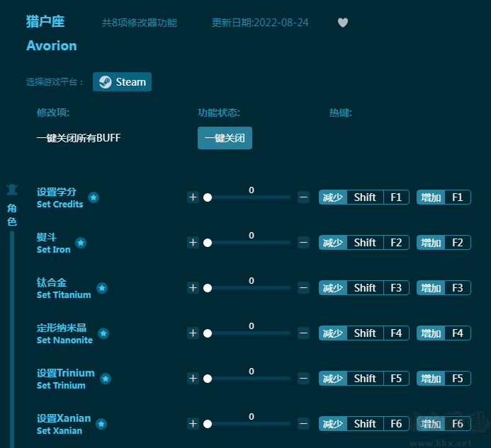The image size is (491, 448).
Task: Click the Set Trinium label
Action: 61,386
